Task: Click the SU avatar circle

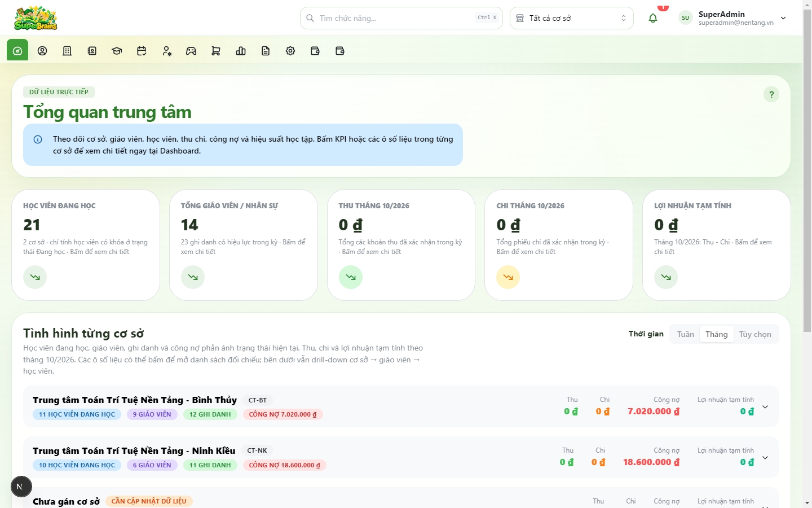Action: (x=686, y=18)
